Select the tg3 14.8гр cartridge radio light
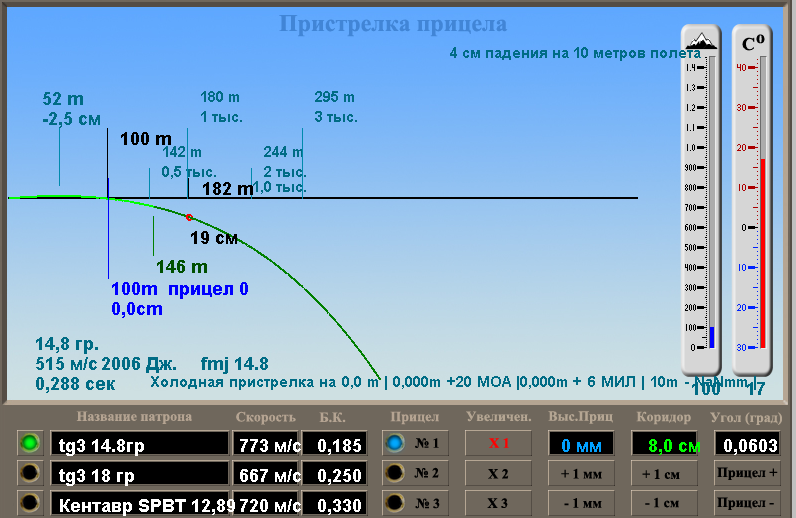Viewport: 796px width, 518px height. point(31,443)
